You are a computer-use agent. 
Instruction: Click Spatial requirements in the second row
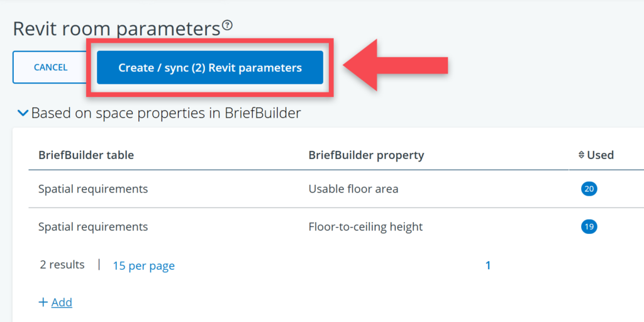tap(93, 226)
